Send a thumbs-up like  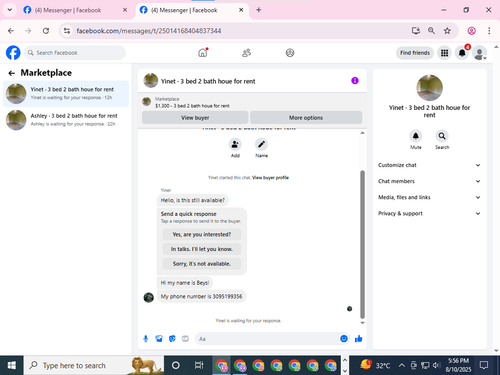point(359,339)
